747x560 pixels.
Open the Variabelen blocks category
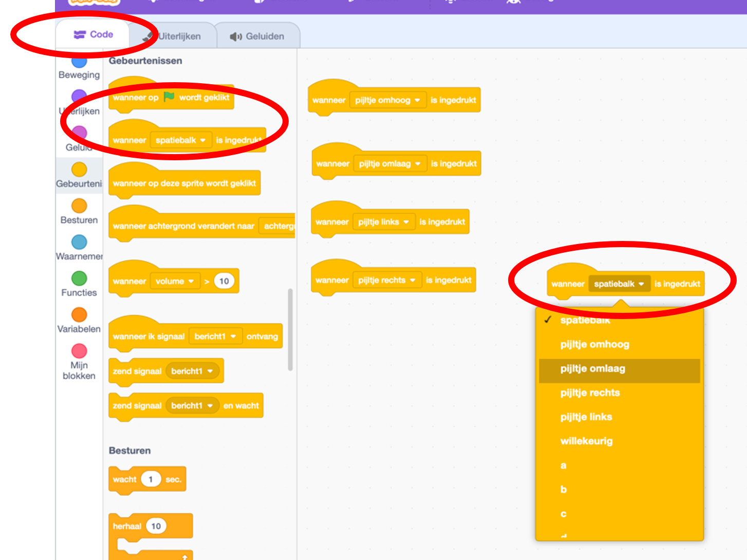click(79, 315)
